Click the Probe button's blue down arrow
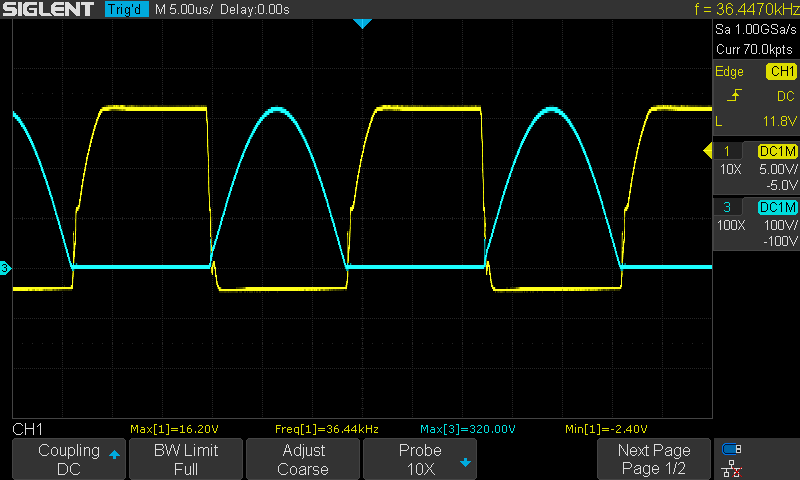The height and width of the screenshot is (480, 800). coord(465,463)
